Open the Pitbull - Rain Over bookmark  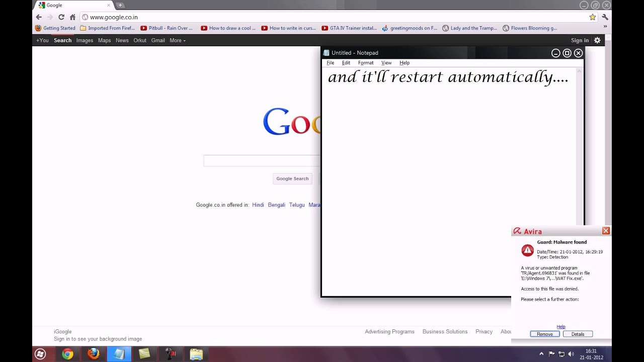tap(167, 28)
